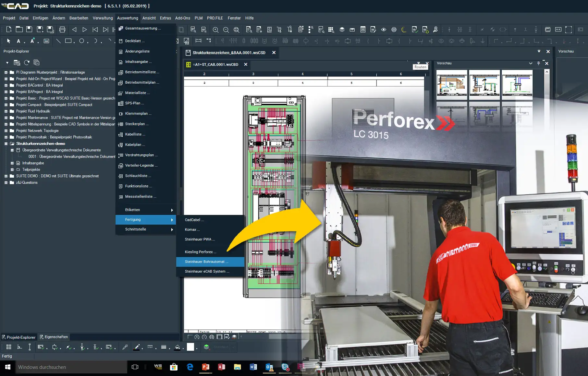Image resolution: width=588 pixels, height=376 pixels.
Task: Select the first Vorschau preview thumbnail
Action: coord(452,85)
